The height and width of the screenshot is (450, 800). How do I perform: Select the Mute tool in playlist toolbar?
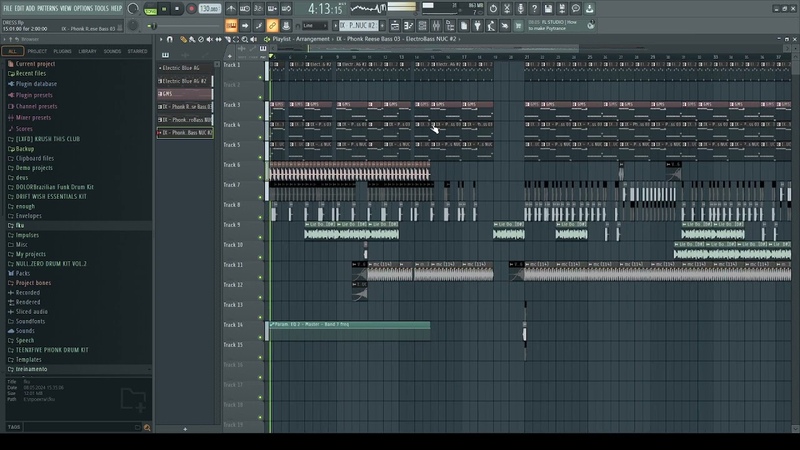(209, 39)
